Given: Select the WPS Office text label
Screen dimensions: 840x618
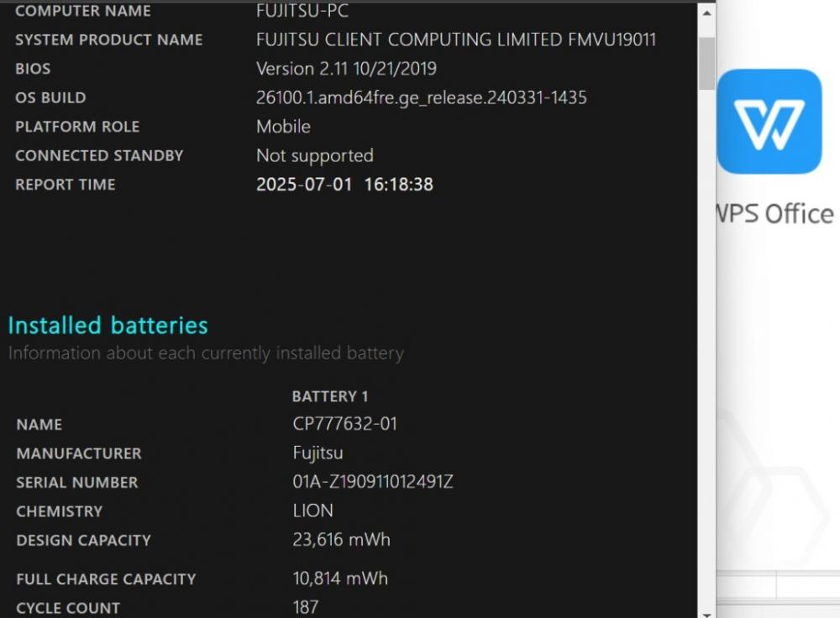Looking at the screenshot, I should 774,213.
